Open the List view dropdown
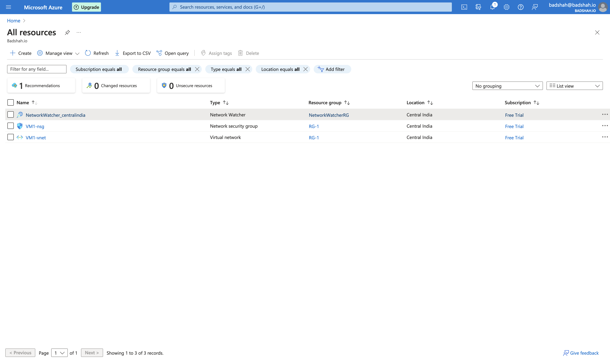 coord(574,86)
